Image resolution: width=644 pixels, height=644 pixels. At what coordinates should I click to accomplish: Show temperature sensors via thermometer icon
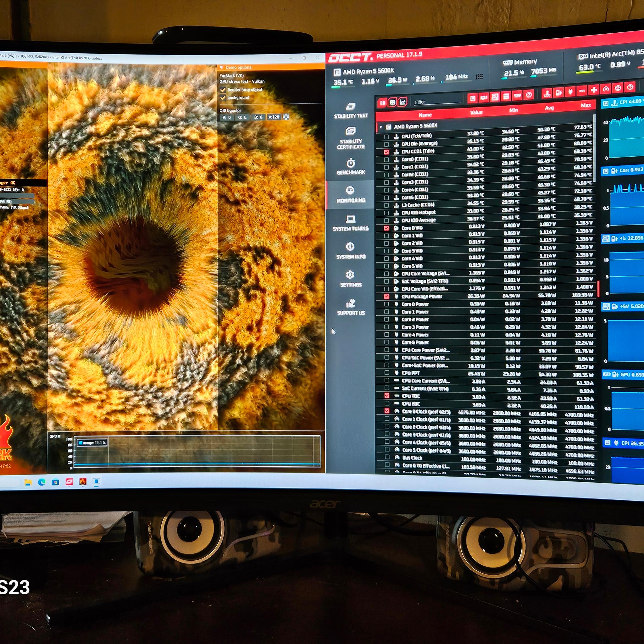coord(547,93)
